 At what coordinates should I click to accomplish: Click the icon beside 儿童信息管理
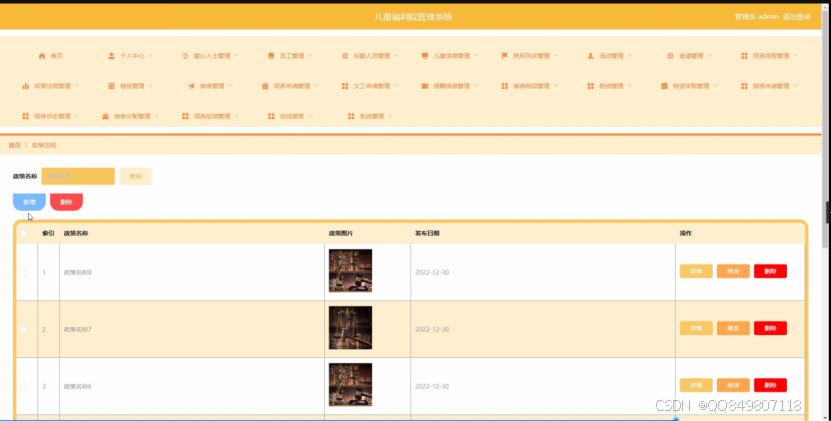425,56
